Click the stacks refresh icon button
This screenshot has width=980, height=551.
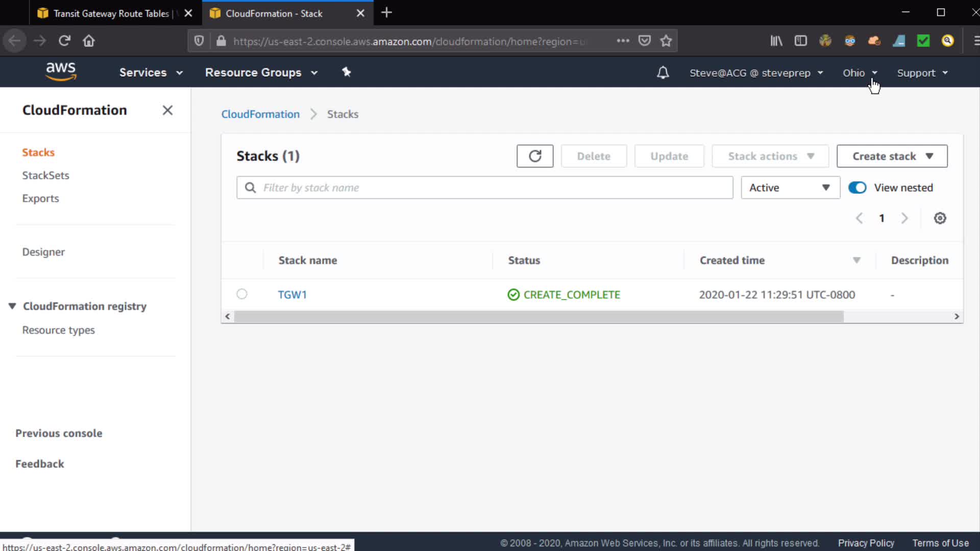(534, 156)
